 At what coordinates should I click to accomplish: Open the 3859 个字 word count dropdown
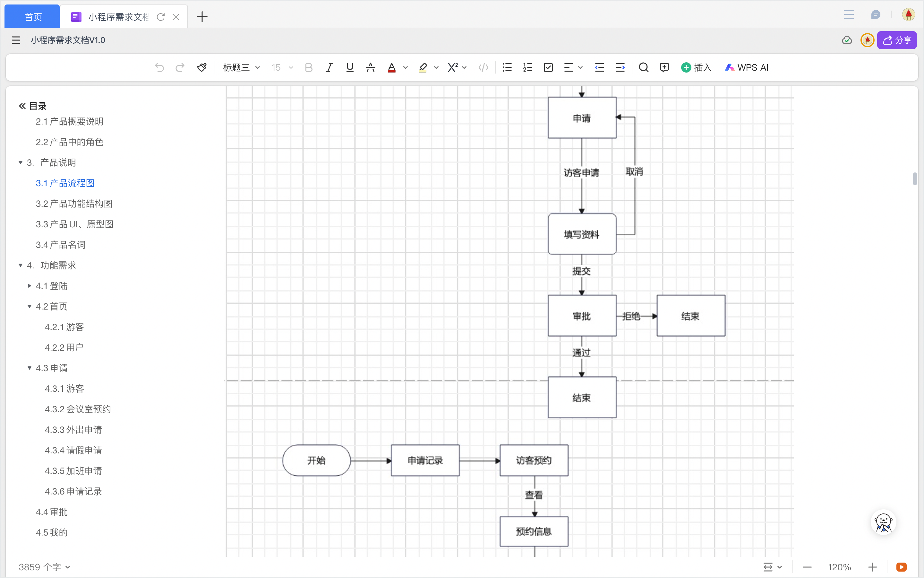point(44,567)
